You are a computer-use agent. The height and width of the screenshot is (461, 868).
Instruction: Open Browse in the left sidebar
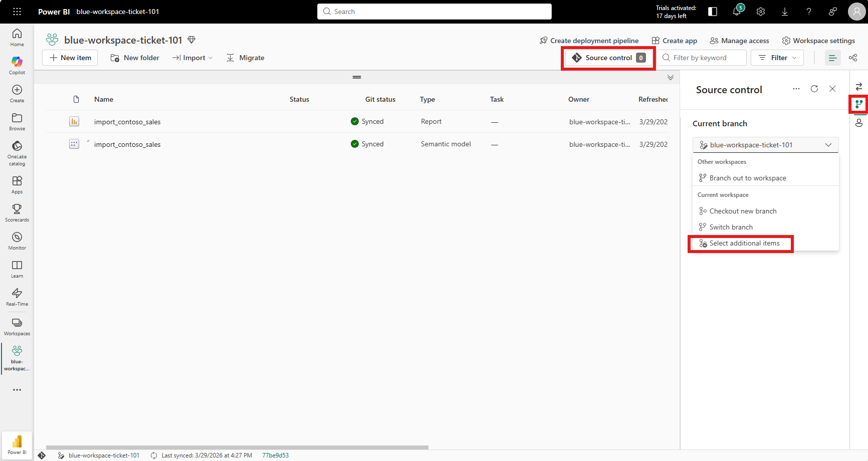[17, 122]
